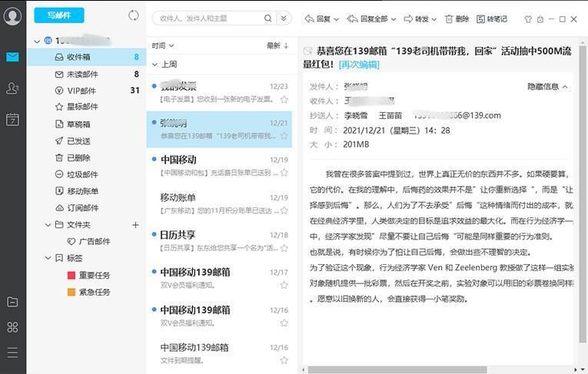Click the vertical scrollbar of reading pane
Viewport: 588px width, 374px height.
point(582,194)
